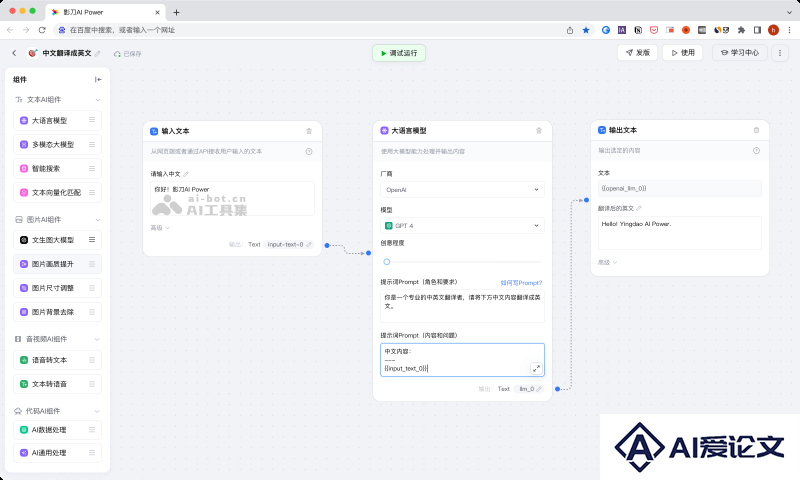Delete the 大语言模型 node via trash icon
Viewport: 800px width, 480px height.
tap(539, 131)
